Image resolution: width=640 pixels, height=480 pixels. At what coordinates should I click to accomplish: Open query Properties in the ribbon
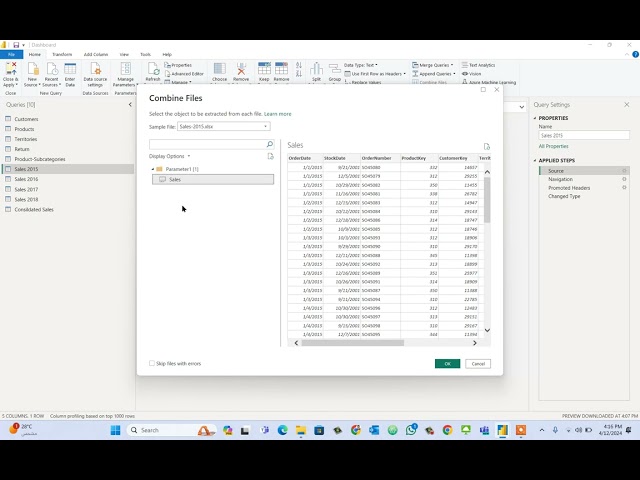[x=178, y=65]
